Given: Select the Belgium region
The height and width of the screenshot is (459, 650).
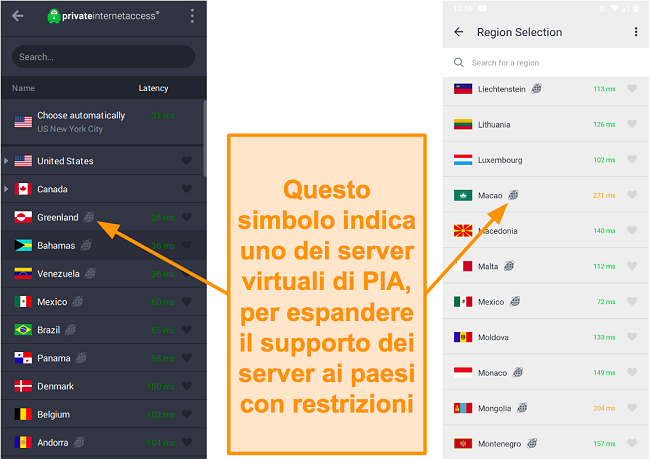Looking at the screenshot, I should tap(104, 414).
